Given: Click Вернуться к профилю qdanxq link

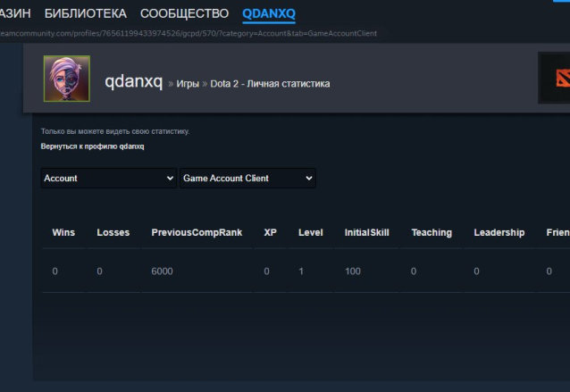Looking at the screenshot, I should (92, 146).
